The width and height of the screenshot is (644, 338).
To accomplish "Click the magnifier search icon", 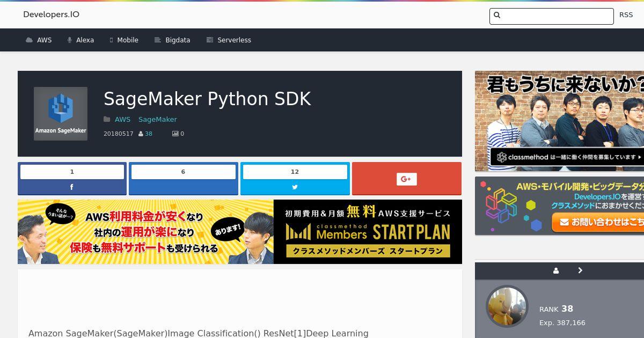I will (x=497, y=16).
